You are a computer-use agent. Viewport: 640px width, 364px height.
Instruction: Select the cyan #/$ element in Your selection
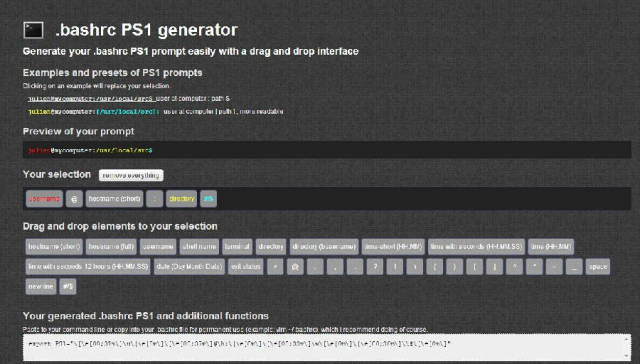click(209, 199)
